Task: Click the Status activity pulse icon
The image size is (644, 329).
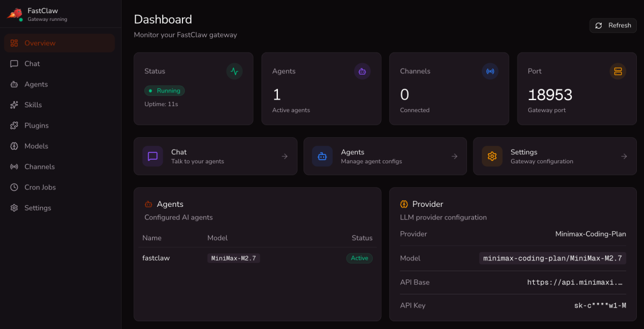Action: click(234, 72)
